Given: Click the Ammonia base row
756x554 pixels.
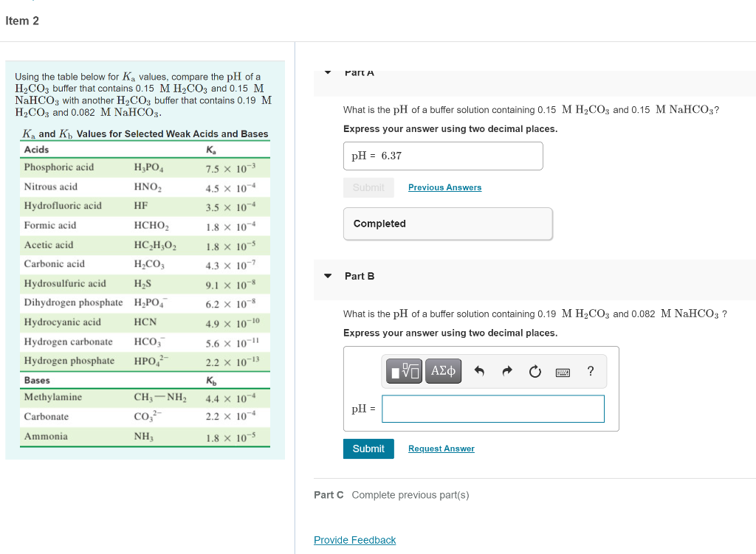Looking at the screenshot, I should pyautogui.click(x=145, y=437).
